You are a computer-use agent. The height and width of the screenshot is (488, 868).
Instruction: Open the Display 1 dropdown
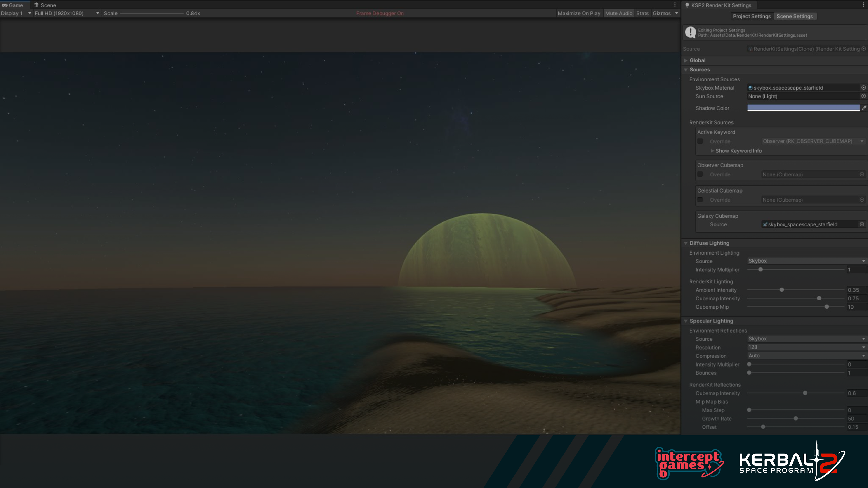[x=16, y=14]
